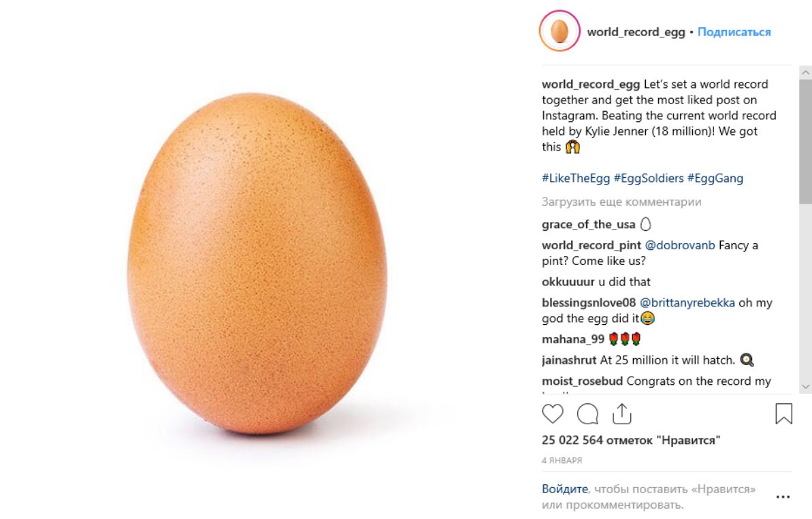Open the world_record_egg profile avatar
This screenshot has width=812, height=519.
pos(559,31)
